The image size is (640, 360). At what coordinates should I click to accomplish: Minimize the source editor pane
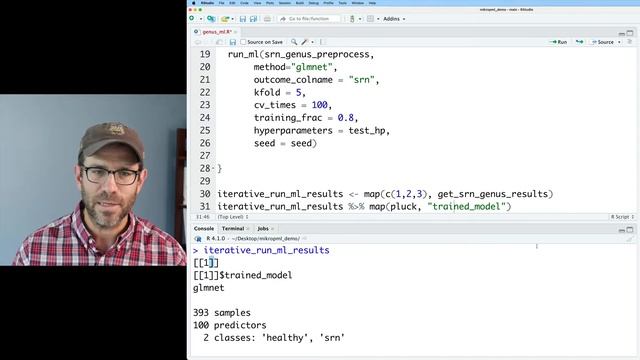(622, 33)
